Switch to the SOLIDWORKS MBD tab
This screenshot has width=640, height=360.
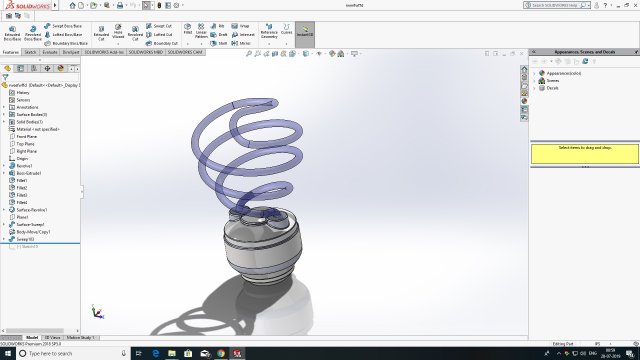(145, 52)
